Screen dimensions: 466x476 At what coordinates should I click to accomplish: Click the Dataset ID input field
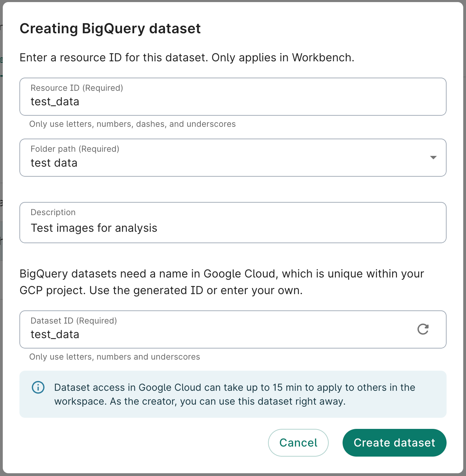click(233, 329)
